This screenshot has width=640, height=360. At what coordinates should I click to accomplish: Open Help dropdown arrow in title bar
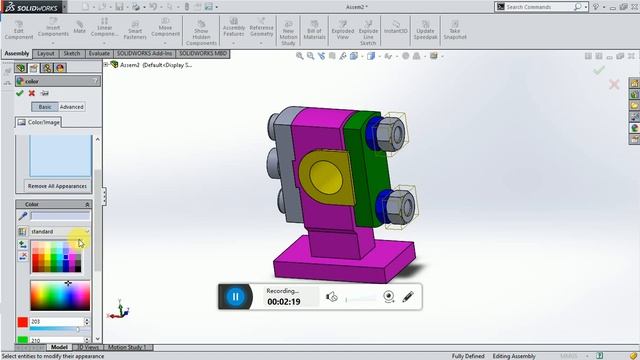click(x=603, y=7)
